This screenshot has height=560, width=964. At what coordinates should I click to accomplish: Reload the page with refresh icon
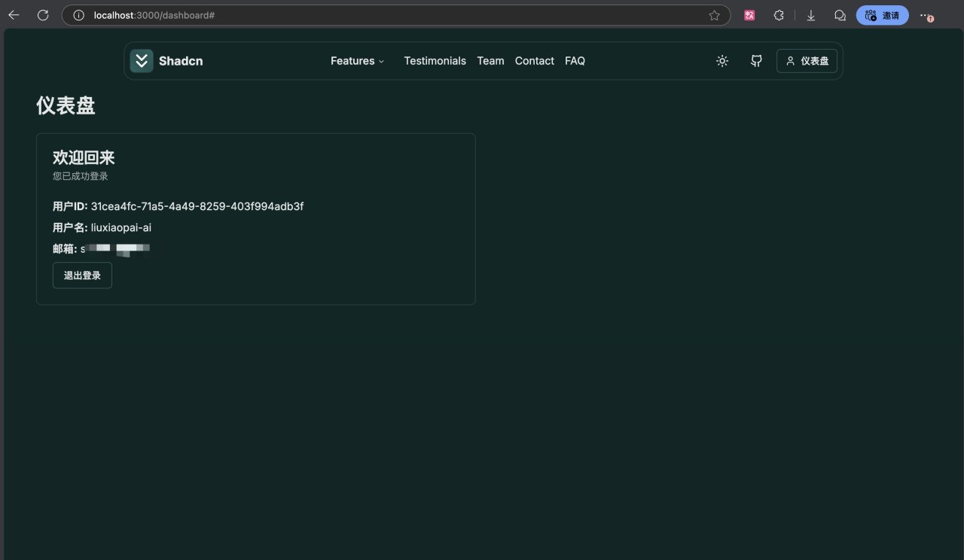point(43,15)
